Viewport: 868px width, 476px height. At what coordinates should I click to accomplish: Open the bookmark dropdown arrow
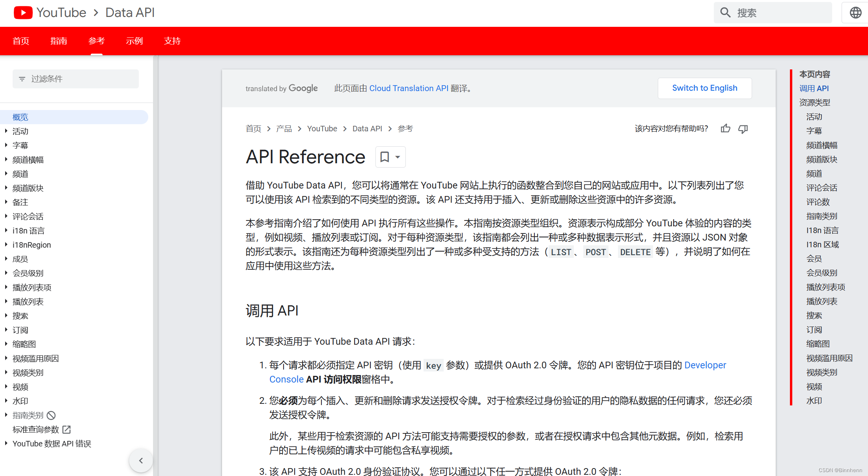point(398,157)
